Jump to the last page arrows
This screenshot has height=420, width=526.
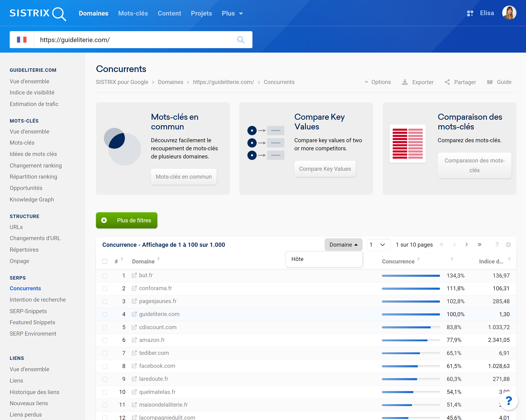pyautogui.click(x=479, y=245)
